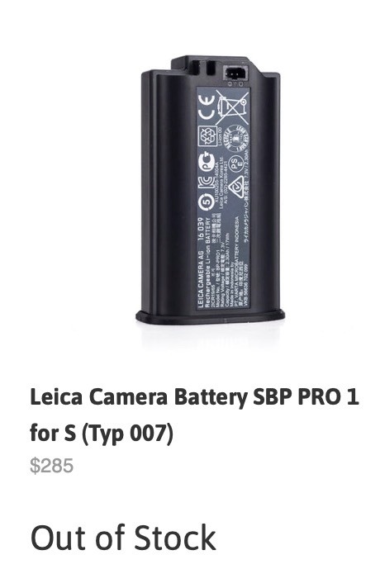The image size is (380, 588).
Task: Click the $285 price
Action: pyautogui.click(x=52, y=466)
